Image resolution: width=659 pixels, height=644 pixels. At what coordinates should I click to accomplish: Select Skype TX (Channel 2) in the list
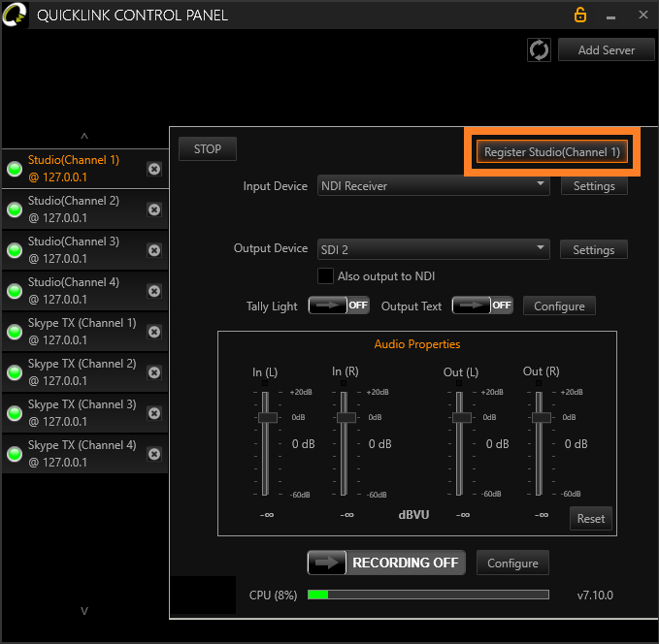click(x=84, y=372)
